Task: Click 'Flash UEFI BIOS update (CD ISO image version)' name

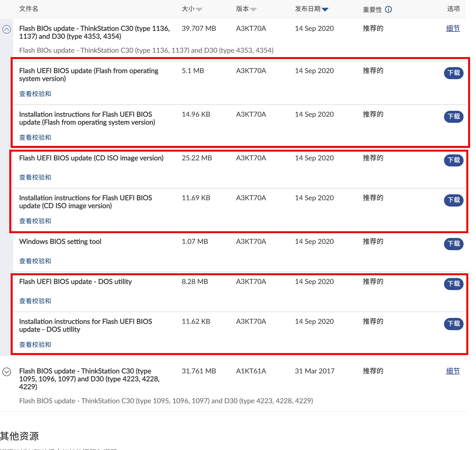Action: tap(91, 158)
